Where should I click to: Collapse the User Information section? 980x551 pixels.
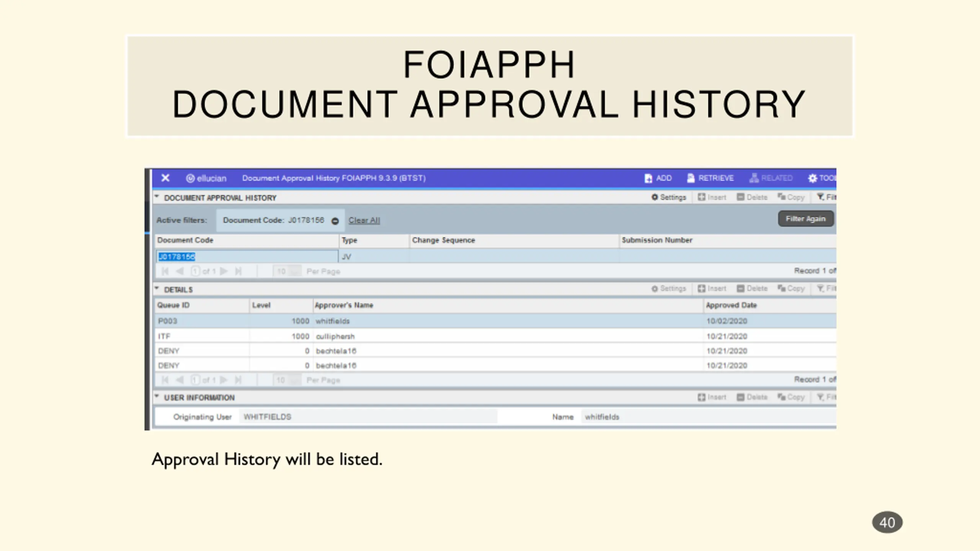(x=157, y=396)
